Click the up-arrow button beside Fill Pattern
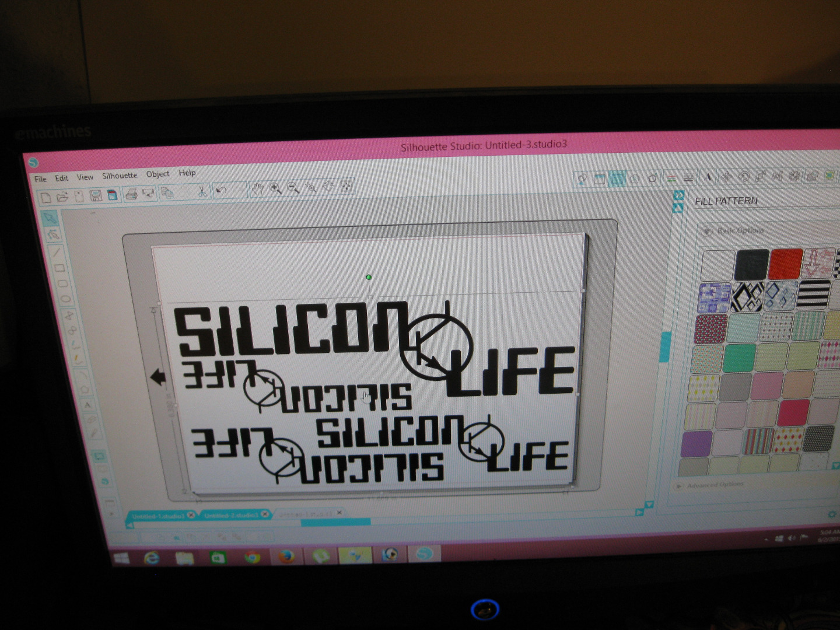 tap(677, 208)
